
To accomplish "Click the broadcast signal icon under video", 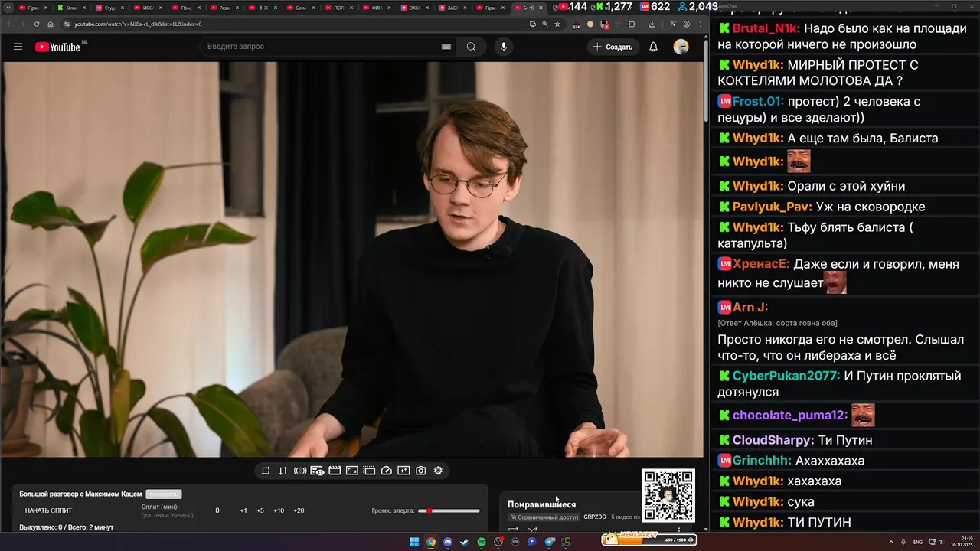I will coord(300,471).
